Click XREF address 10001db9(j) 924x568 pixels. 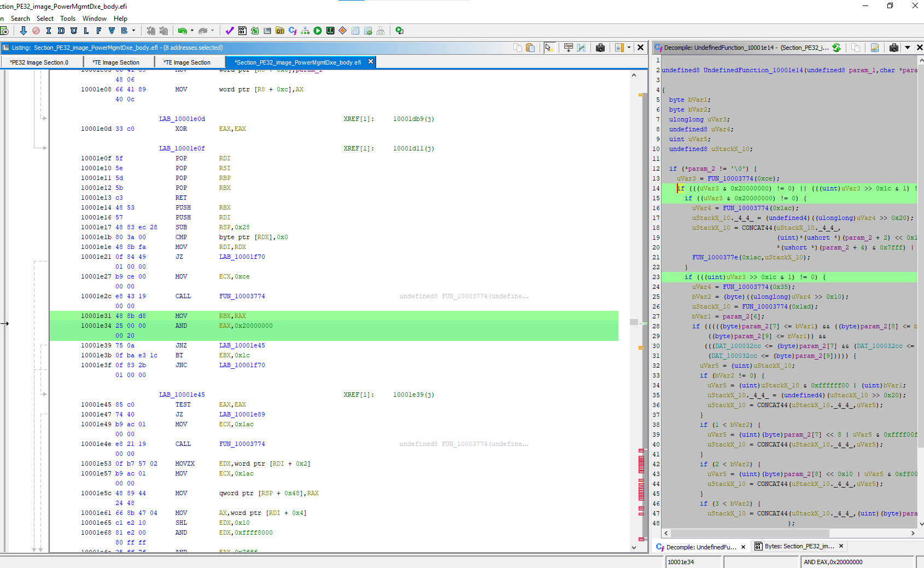click(x=413, y=119)
